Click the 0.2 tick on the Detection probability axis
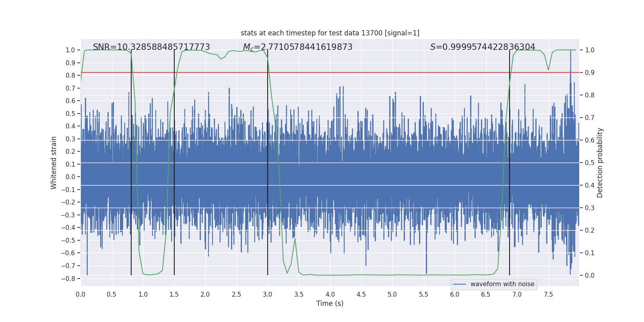This screenshot has height=322, width=644. [x=590, y=230]
